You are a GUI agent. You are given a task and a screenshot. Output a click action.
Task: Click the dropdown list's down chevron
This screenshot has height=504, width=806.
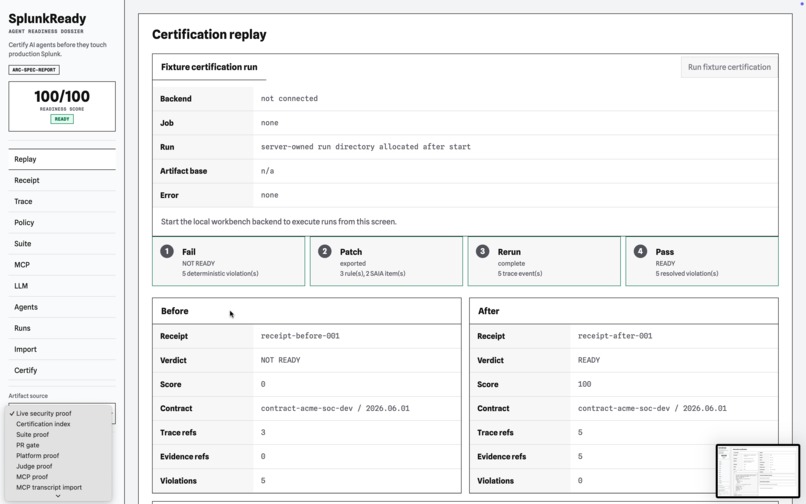[58, 496]
